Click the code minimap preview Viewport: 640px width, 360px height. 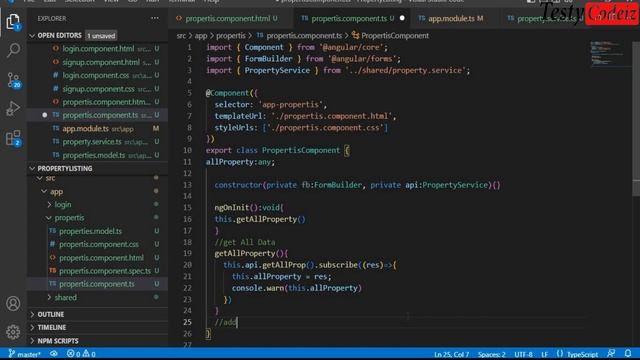608,53
